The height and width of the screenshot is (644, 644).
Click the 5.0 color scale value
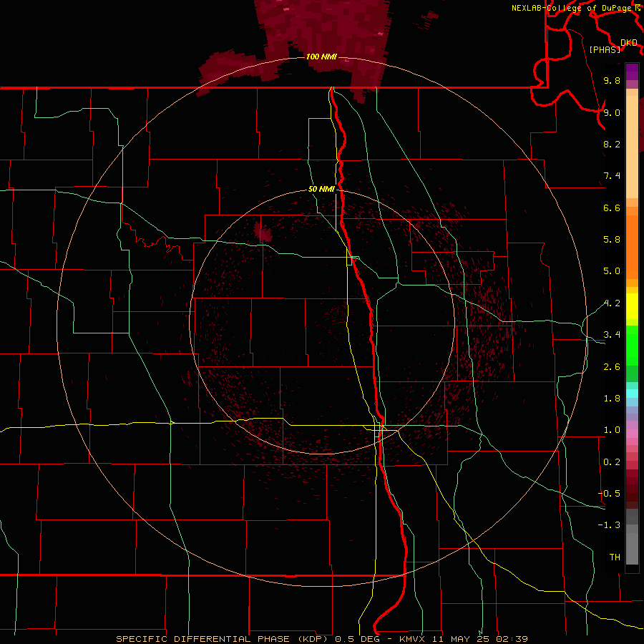[612, 271]
